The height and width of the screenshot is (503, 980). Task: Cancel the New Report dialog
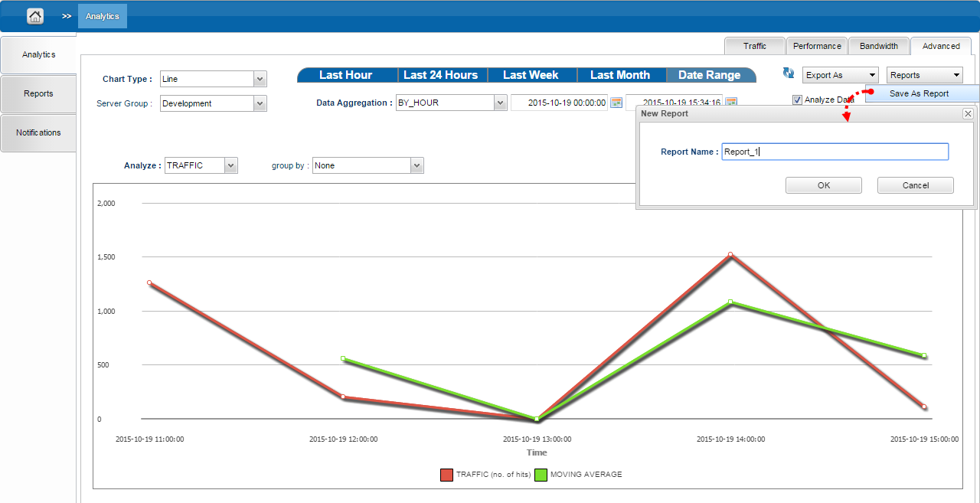[x=916, y=185]
